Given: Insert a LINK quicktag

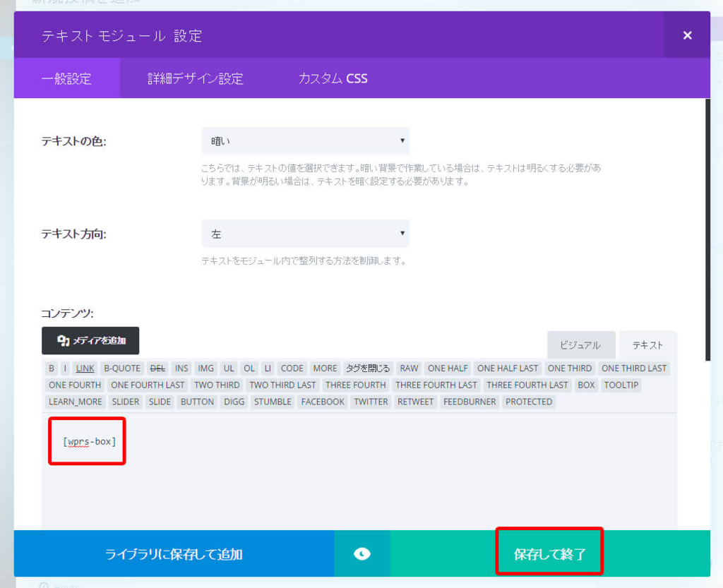Looking at the screenshot, I should 85,368.
